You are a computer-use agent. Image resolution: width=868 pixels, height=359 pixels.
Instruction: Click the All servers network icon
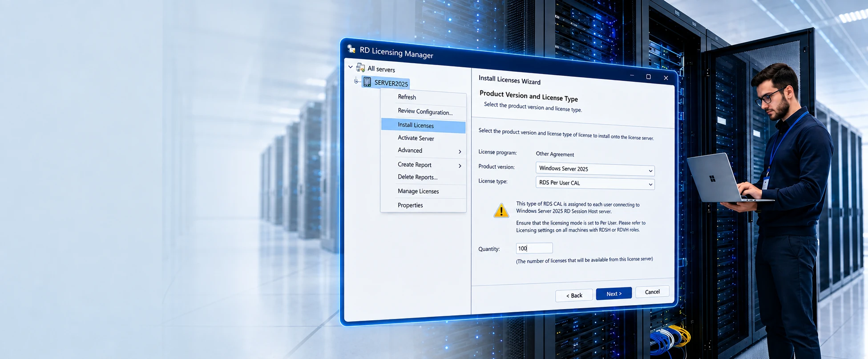click(x=360, y=68)
